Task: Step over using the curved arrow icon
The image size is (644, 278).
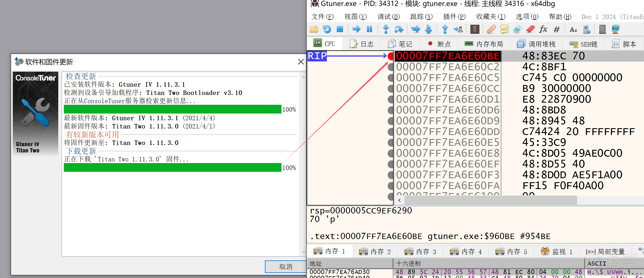Action: click(x=399, y=29)
